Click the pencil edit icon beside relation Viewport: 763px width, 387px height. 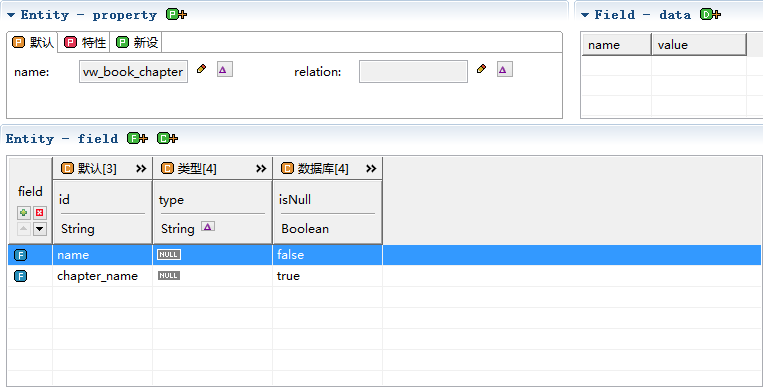(481, 69)
